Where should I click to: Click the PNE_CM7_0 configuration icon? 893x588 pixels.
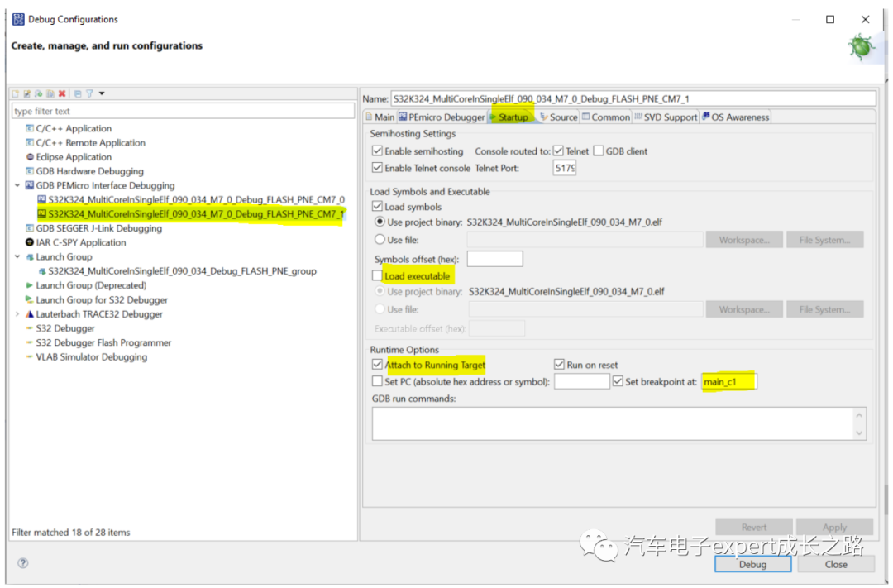tap(41, 199)
